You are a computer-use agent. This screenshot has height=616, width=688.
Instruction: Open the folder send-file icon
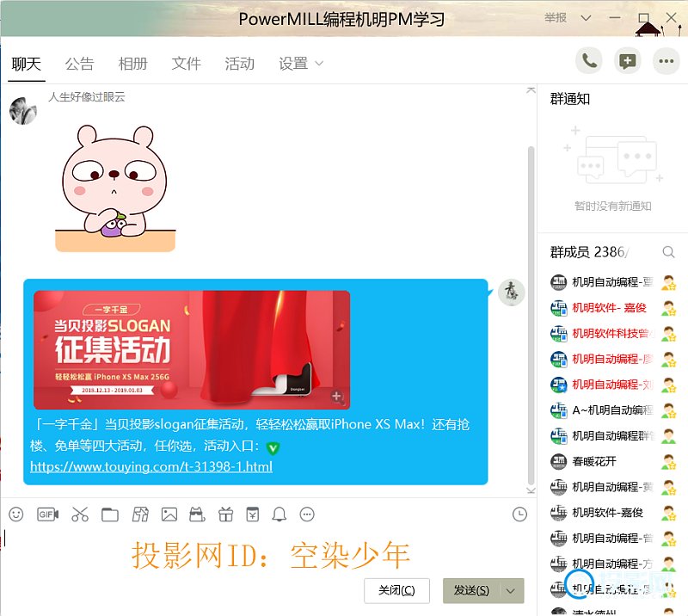[110, 514]
